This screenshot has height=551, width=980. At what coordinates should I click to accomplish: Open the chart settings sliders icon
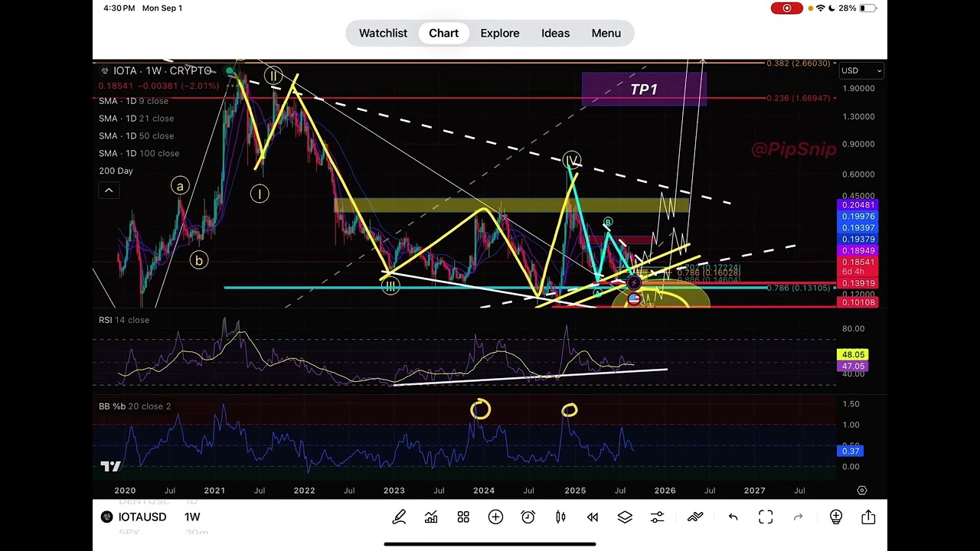657,517
